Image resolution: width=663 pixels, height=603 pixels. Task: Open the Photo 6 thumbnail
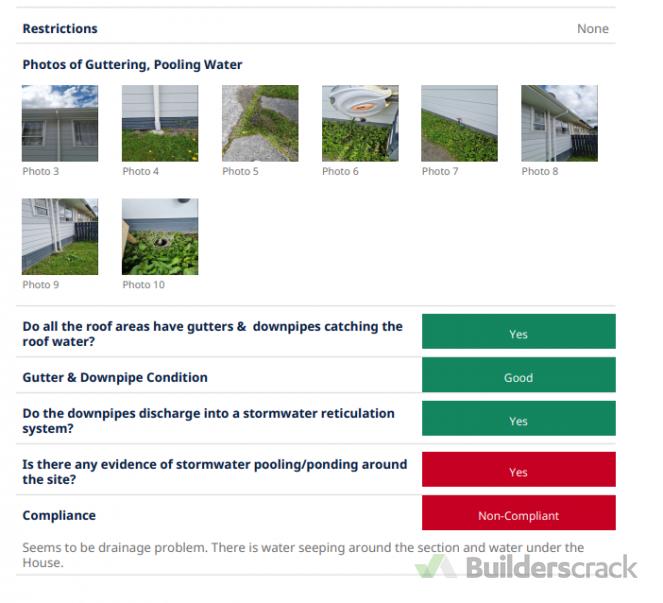pyautogui.click(x=360, y=123)
